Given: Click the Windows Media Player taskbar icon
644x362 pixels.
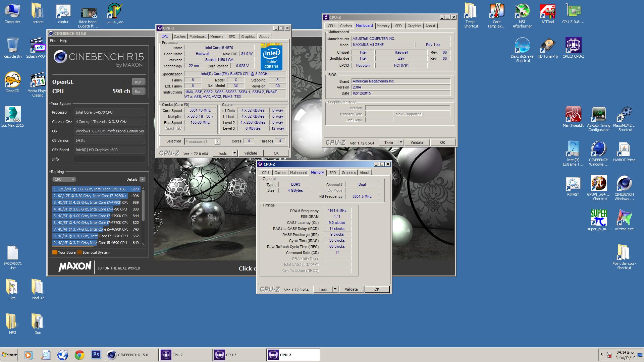Looking at the screenshot, I should pyautogui.click(x=29, y=355).
